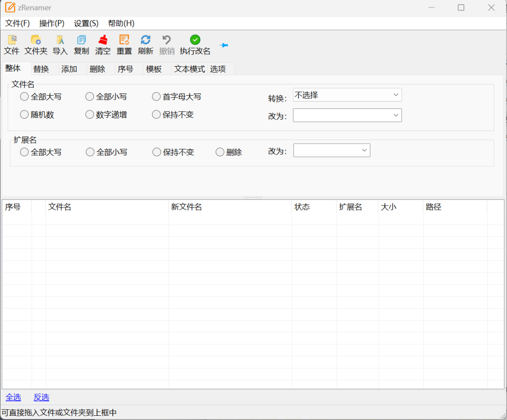The image size is (507, 420).
Task: Open the filename 改为 combo box
Action: pyautogui.click(x=347, y=115)
